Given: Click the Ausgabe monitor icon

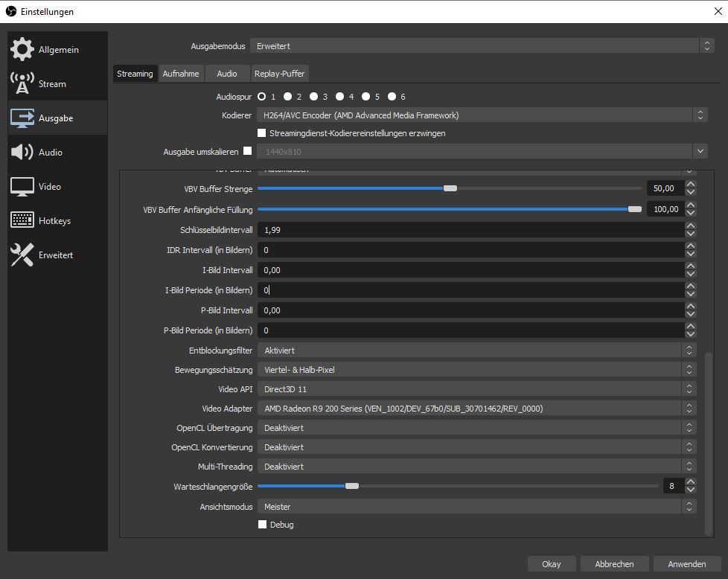Looking at the screenshot, I should pos(22,118).
